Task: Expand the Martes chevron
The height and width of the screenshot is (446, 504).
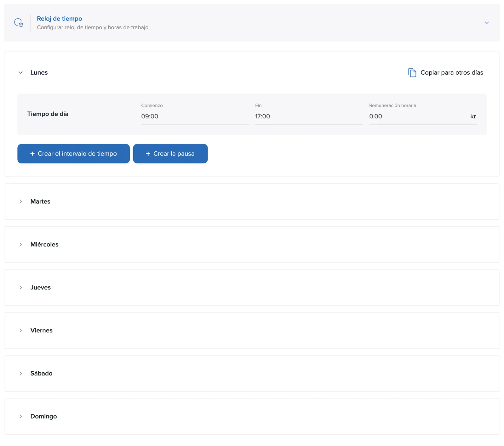Action: pos(21,201)
